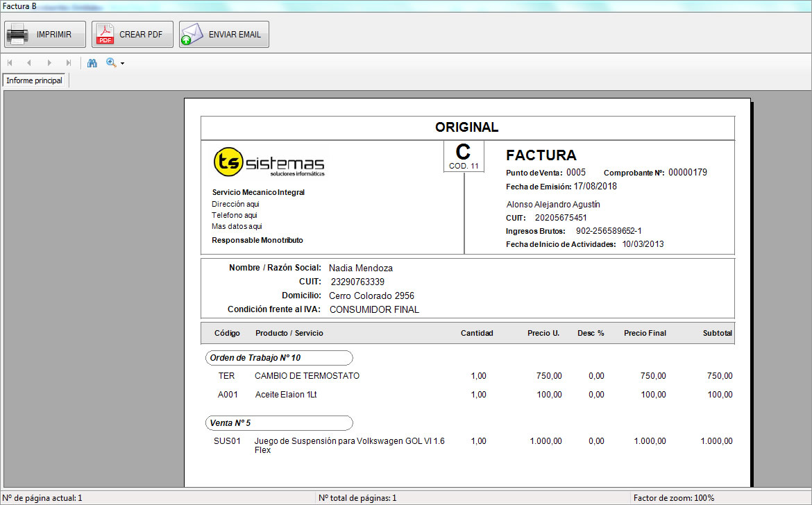
Task: Click Punto de Venta value 0005
Action: pyautogui.click(x=576, y=172)
